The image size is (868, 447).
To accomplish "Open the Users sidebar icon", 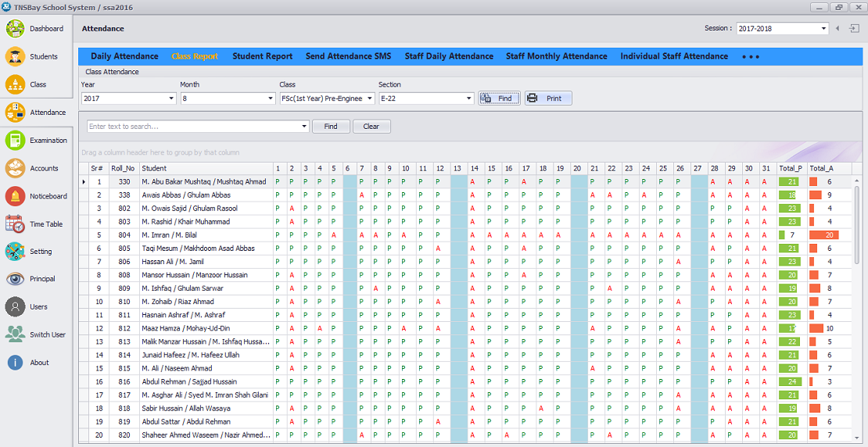I will (16, 307).
